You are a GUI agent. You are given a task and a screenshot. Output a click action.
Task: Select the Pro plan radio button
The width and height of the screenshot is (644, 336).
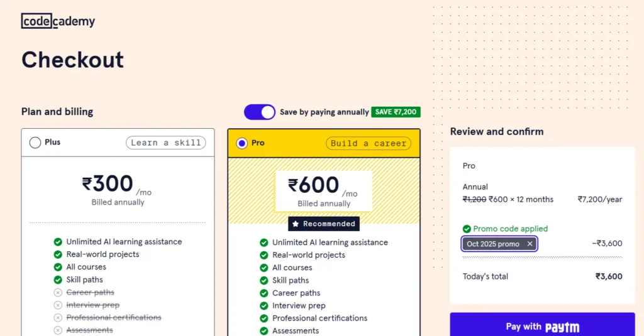pyautogui.click(x=241, y=143)
